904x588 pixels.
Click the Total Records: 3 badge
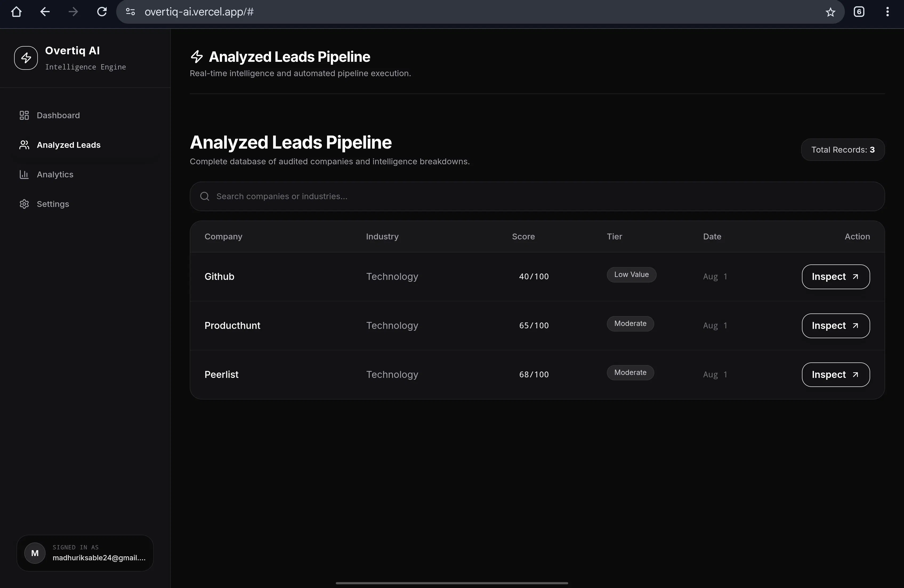click(x=843, y=150)
